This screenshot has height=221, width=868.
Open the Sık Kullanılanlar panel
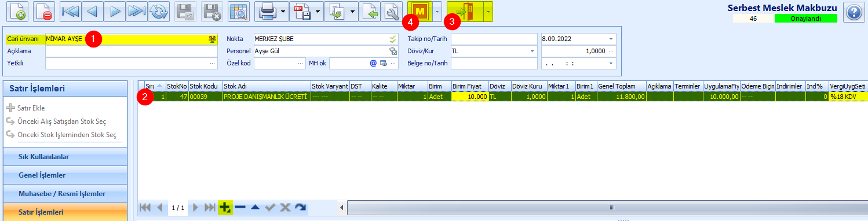pyautogui.click(x=64, y=157)
